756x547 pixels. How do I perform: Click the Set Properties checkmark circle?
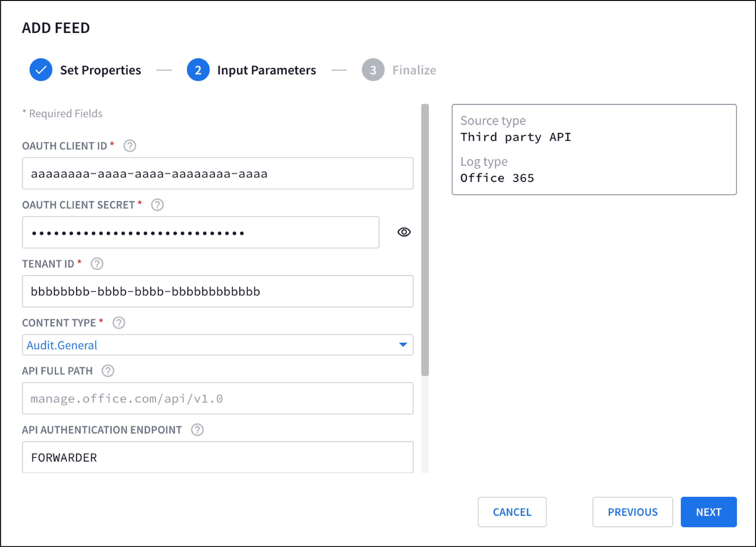(x=41, y=70)
